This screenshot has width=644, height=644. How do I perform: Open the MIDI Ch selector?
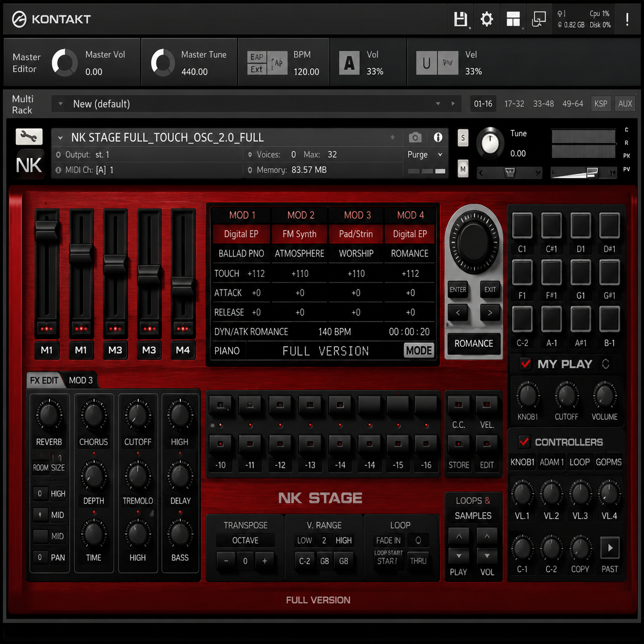tap(85, 169)
